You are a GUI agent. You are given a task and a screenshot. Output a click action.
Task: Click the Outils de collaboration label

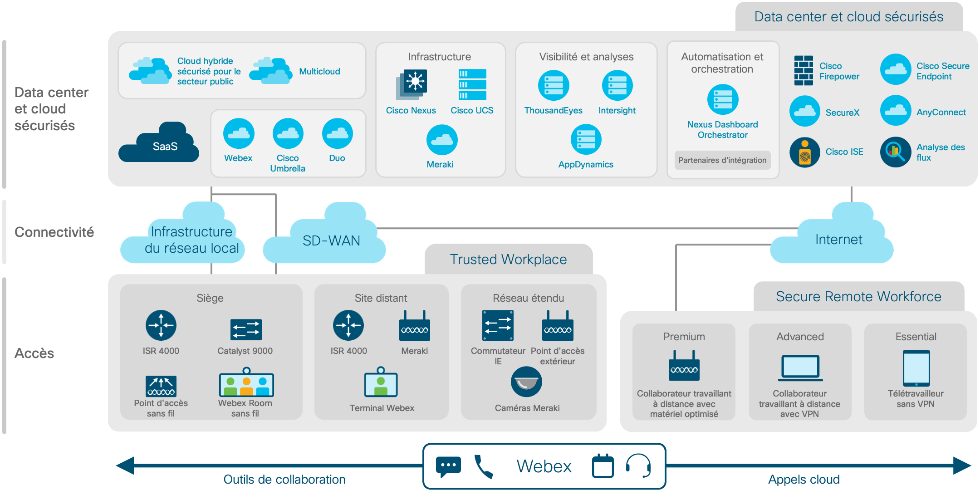click(x=284, y=480)
